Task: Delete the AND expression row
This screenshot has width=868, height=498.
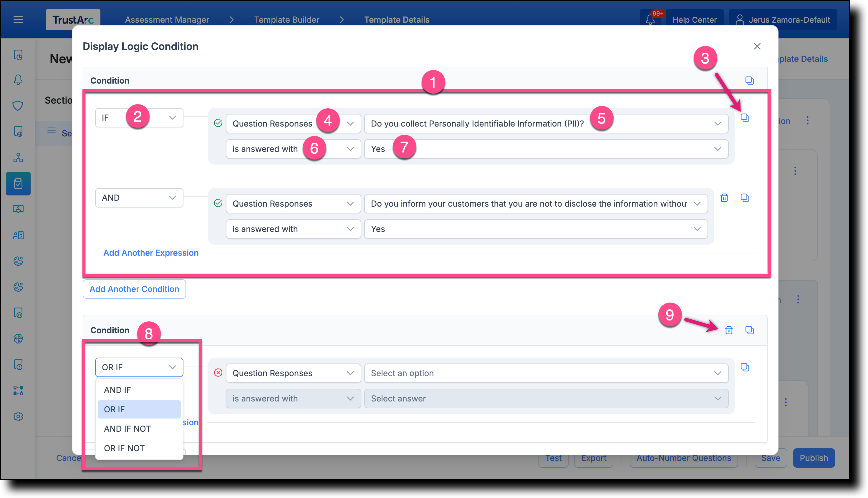Action: point(724,198)
